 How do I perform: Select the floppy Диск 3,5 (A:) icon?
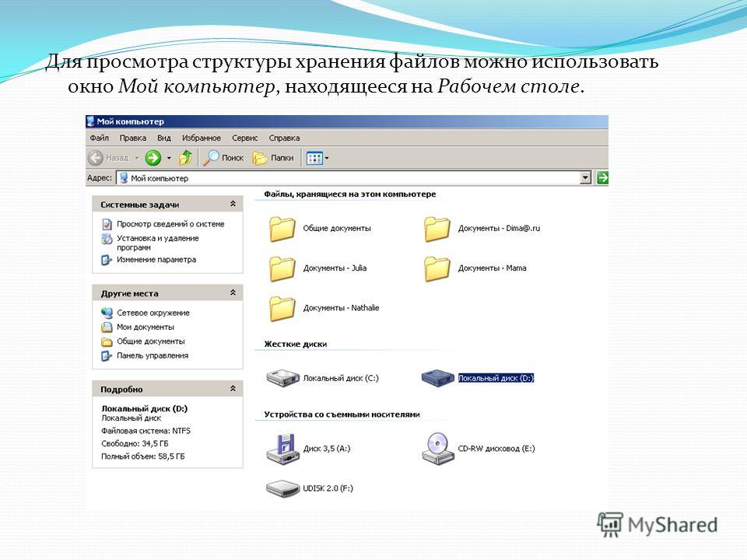[282, 449]
